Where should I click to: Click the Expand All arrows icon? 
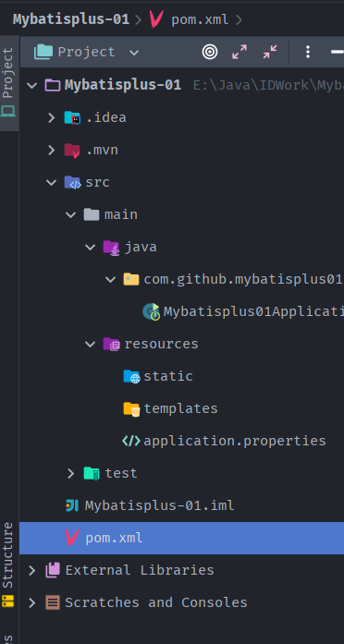240,52
